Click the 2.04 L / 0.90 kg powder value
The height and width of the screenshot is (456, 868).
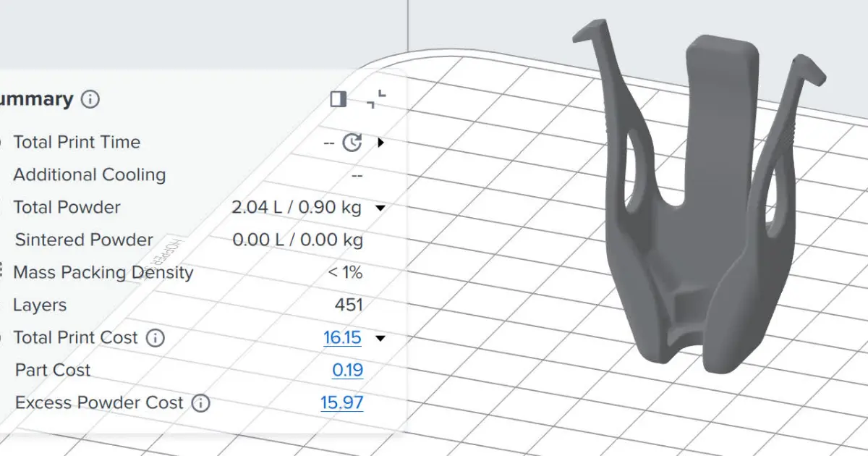click(x=297, y=208)
